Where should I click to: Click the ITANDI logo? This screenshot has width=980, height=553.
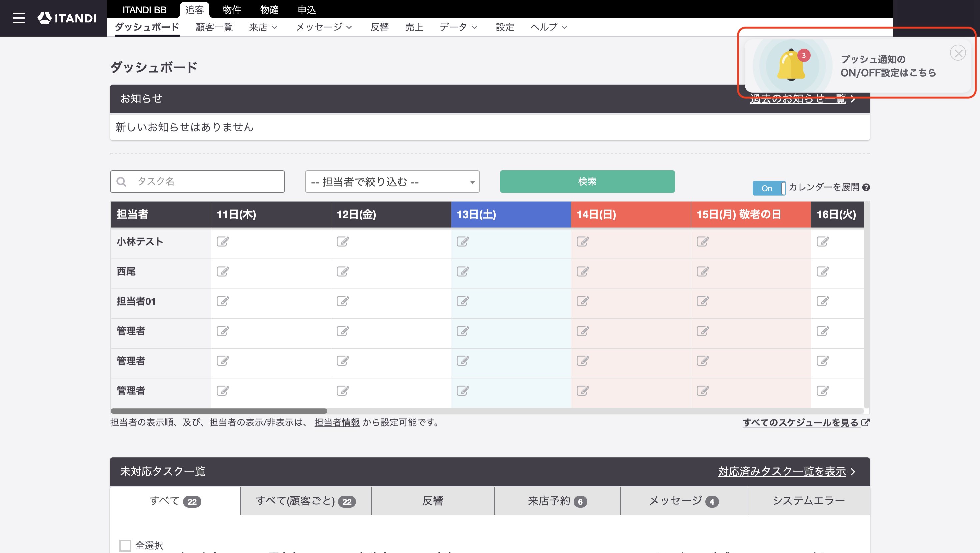(67, 18)
